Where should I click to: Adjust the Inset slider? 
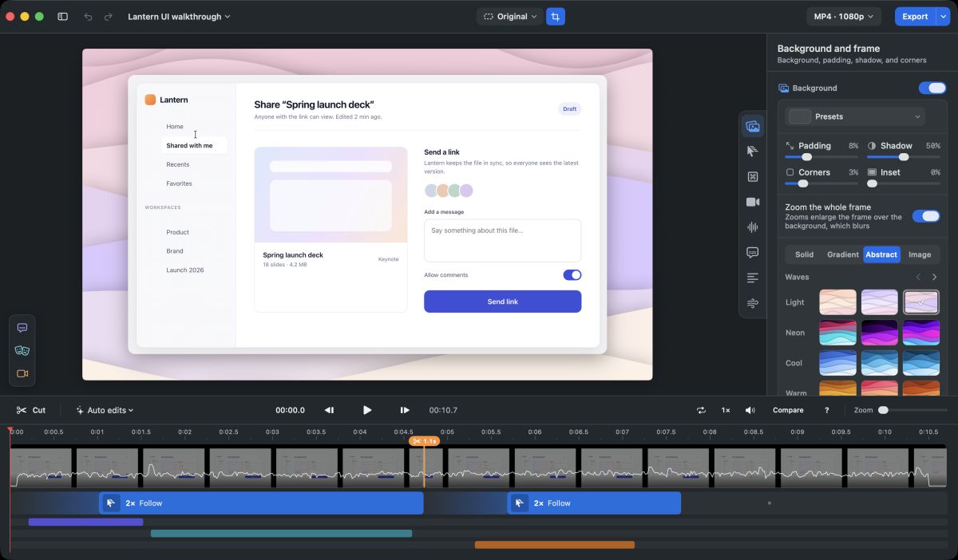coord(903,183)
